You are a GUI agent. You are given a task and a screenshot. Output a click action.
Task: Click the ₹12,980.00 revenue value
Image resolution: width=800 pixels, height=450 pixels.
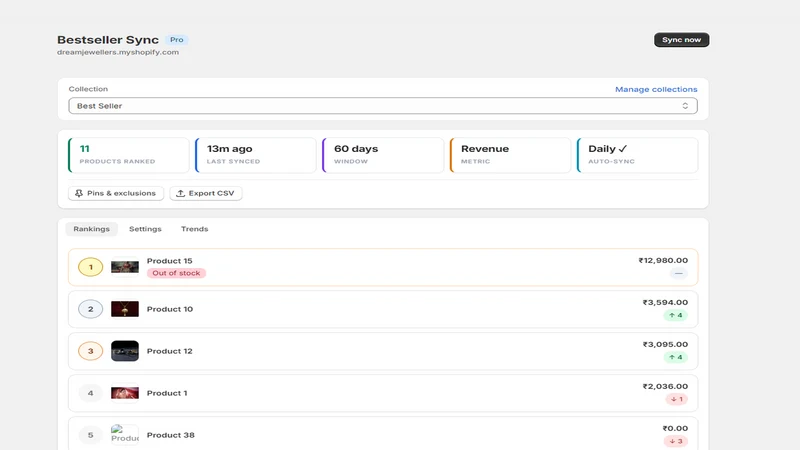(x=663, y=260)
